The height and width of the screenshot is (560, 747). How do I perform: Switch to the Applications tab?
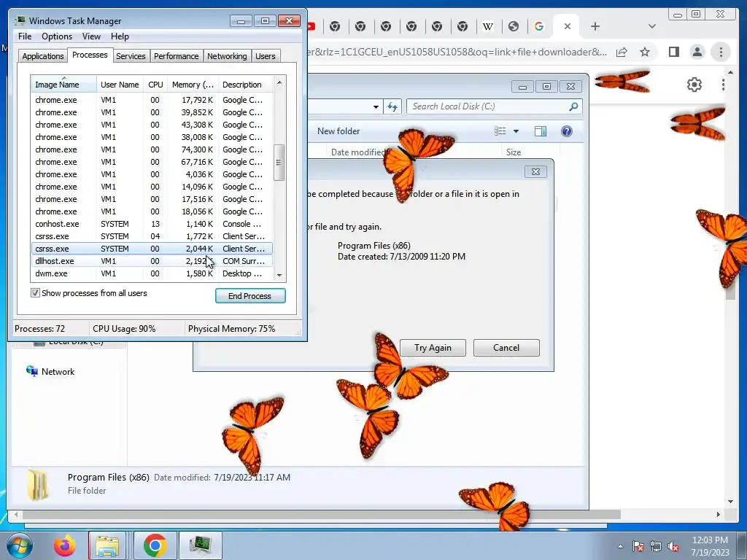[x=43, y=55]
